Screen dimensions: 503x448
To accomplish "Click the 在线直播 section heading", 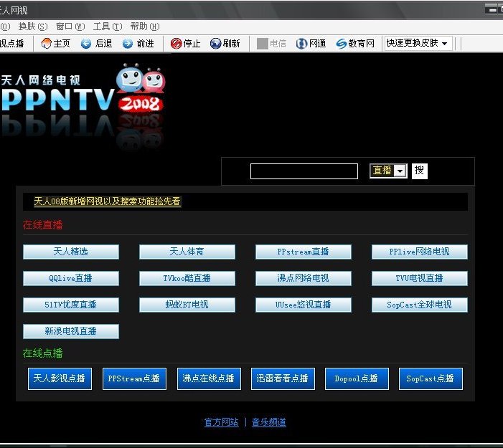I will coord(42,225).
